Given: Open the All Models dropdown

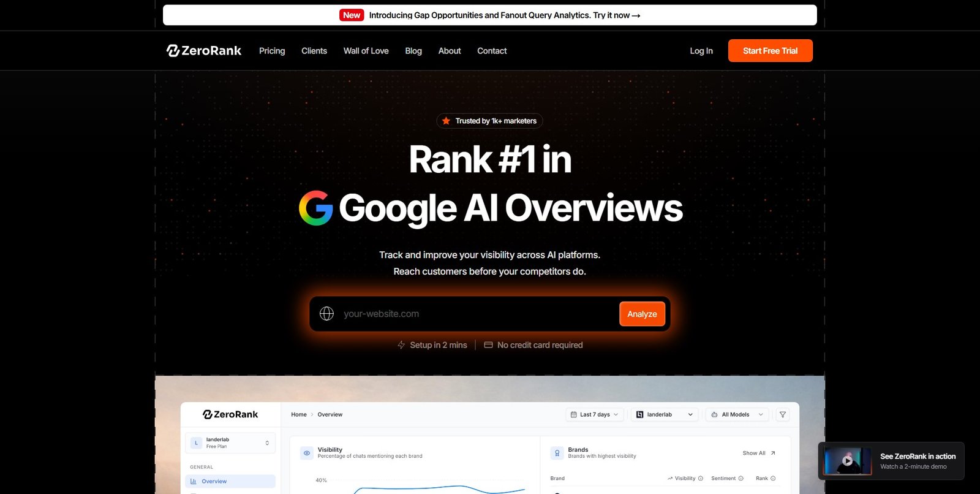Looking at the screenshot, I should [x=737, y=415].
